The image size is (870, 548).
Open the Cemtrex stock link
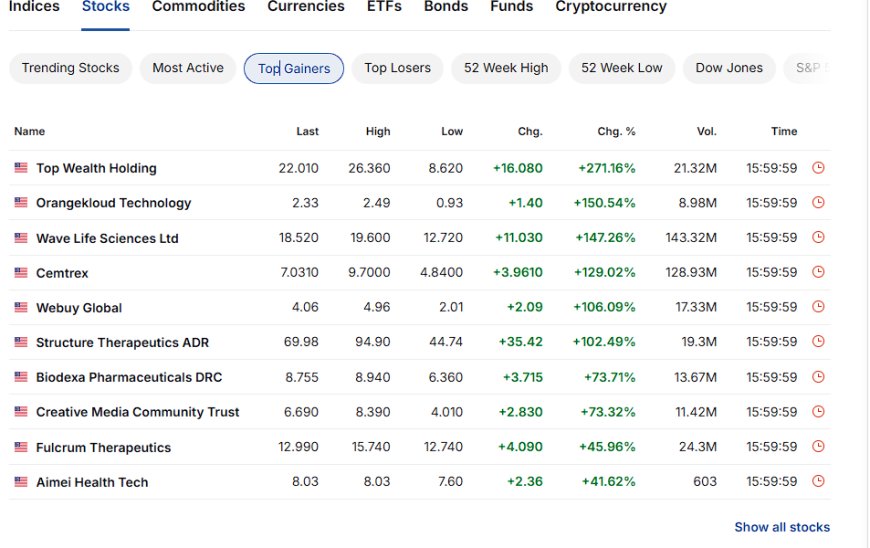(x=62, y=273)
